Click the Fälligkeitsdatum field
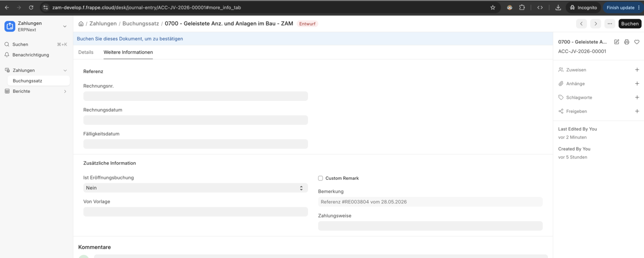644x258 pixels. pos(195,144)
